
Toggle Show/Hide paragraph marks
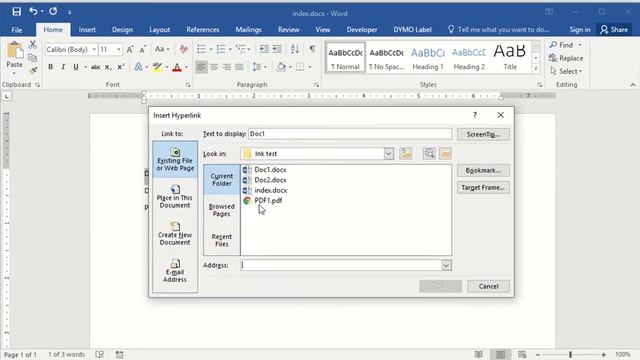312,49
